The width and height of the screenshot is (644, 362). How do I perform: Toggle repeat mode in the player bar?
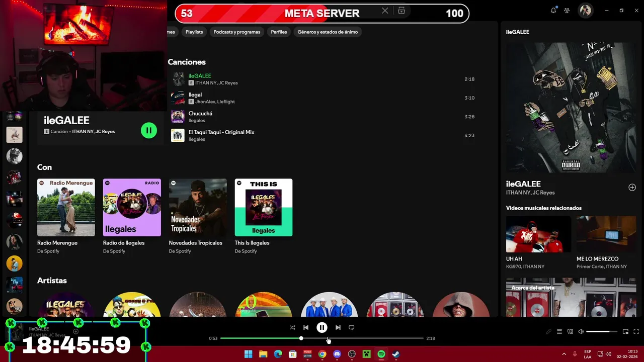(x=352, y=327)
